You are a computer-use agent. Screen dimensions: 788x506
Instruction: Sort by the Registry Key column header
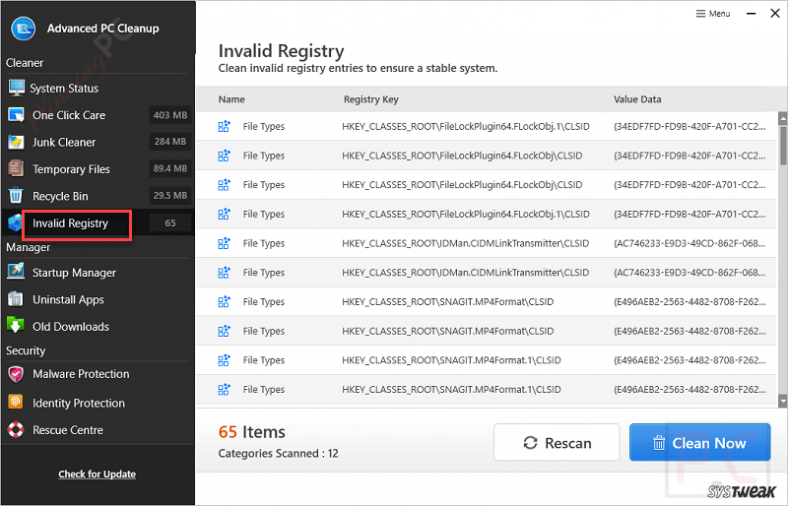tap(371, 99)
